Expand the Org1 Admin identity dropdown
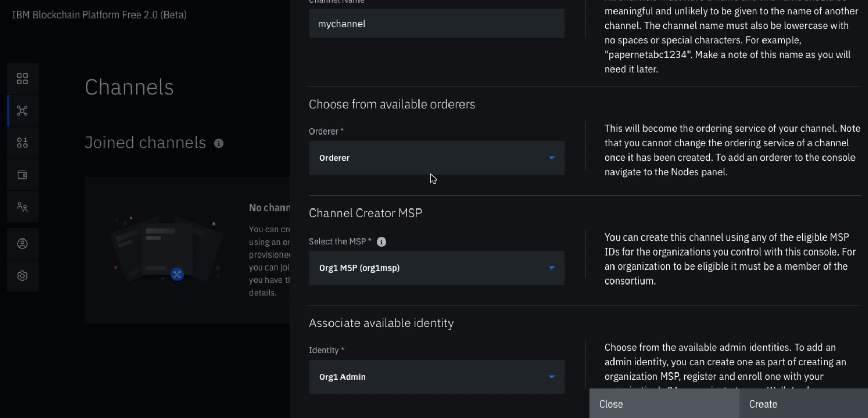 click(x=437, y=377)
